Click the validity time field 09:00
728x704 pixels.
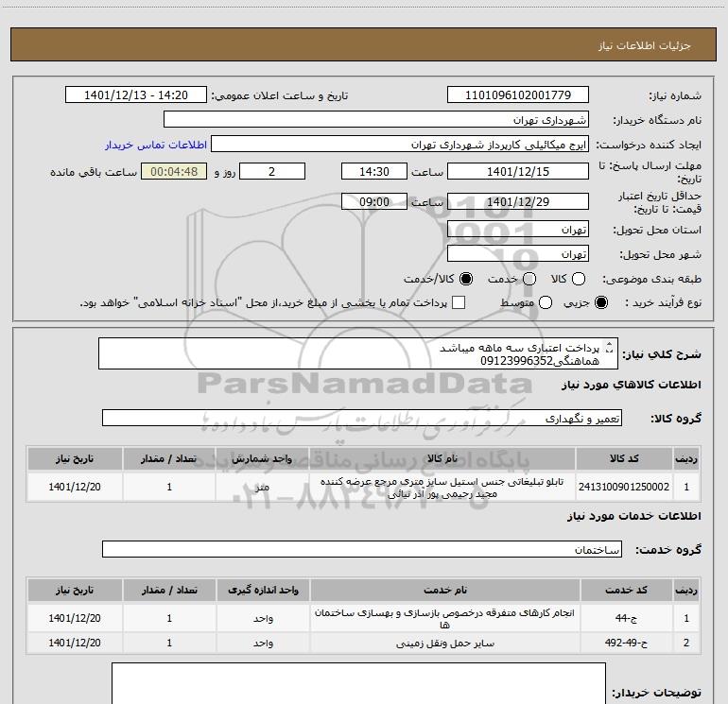tap(374, 202)
